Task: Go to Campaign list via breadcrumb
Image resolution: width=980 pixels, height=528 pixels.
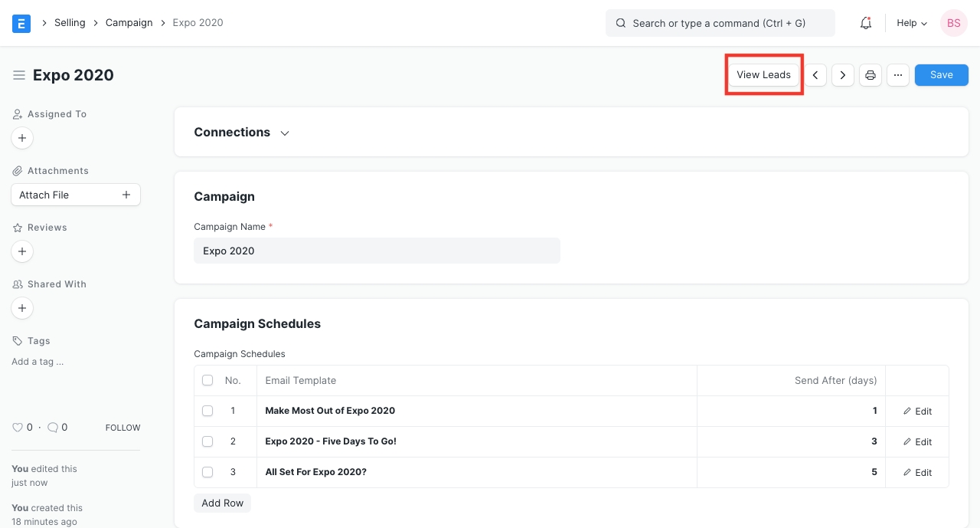Action: click(129, 23)
